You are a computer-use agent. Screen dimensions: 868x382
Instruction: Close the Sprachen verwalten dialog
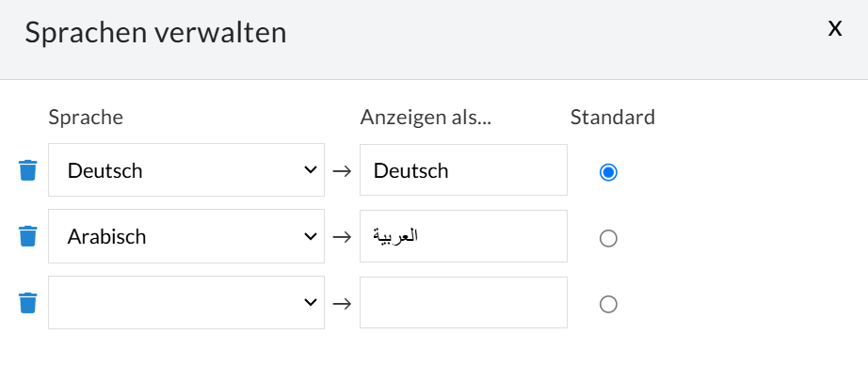click(x=834, y=28)
